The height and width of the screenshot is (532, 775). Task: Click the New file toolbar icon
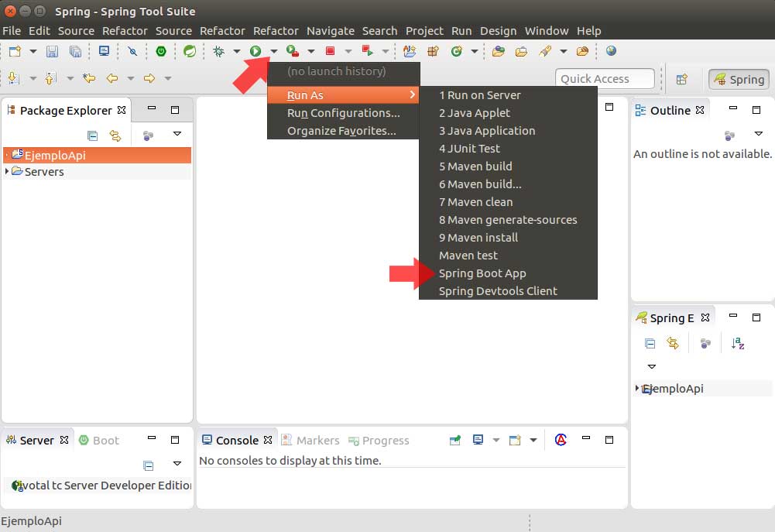tap(15, 51)
